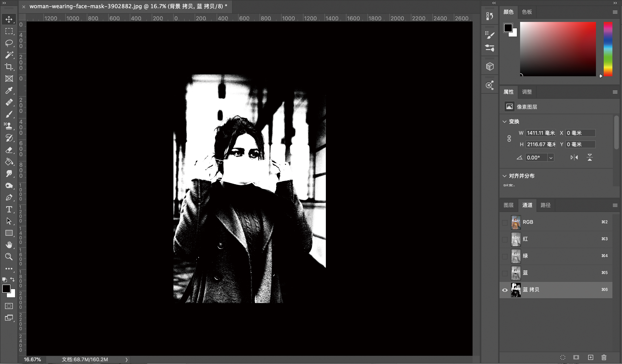Open the extra tools ellipsis menu
The image size is (622, 364).
9,269
